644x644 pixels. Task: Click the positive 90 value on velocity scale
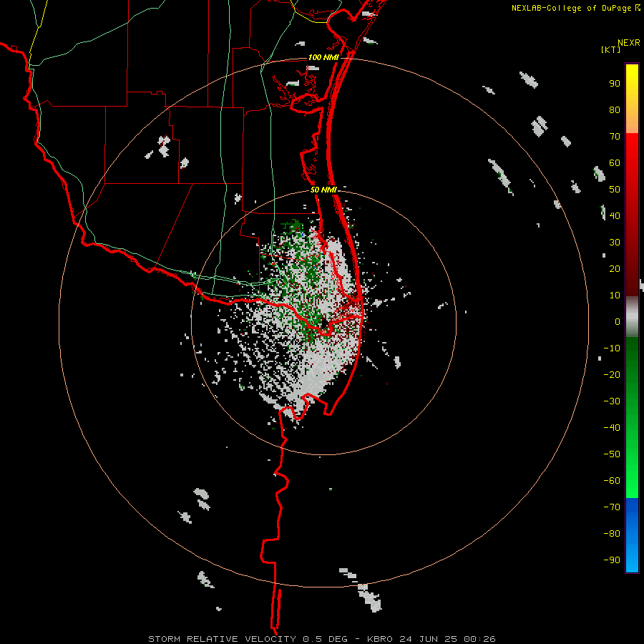615,84
